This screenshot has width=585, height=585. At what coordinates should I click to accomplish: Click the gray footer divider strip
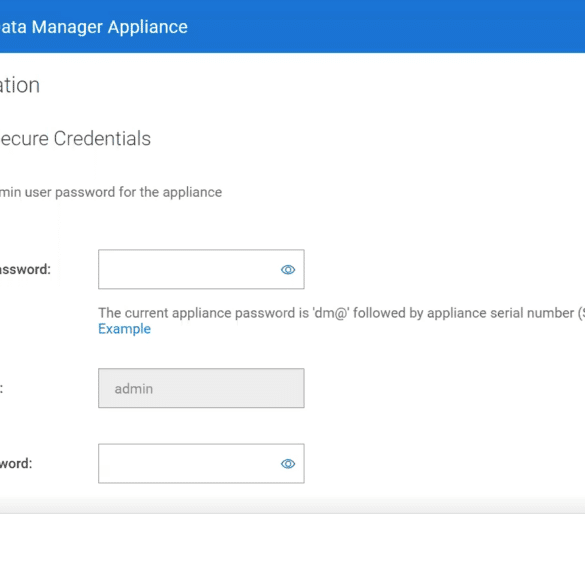[x=292, y=505]
